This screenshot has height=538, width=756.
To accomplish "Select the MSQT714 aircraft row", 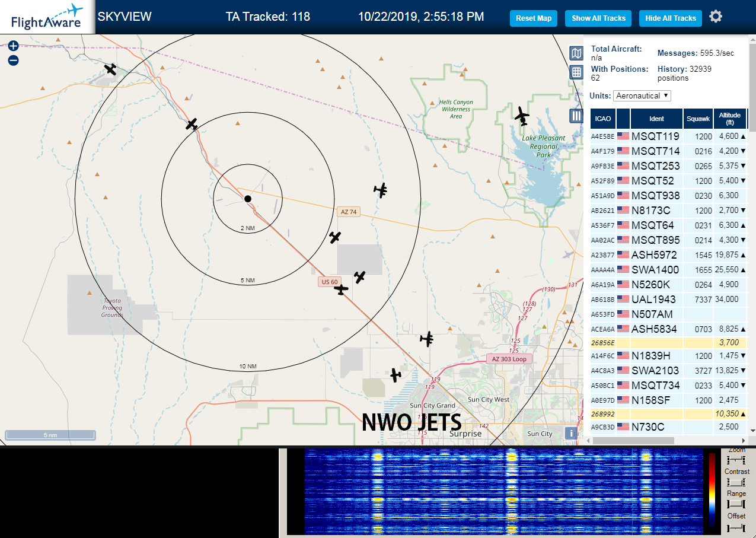I will click(669, 151).
